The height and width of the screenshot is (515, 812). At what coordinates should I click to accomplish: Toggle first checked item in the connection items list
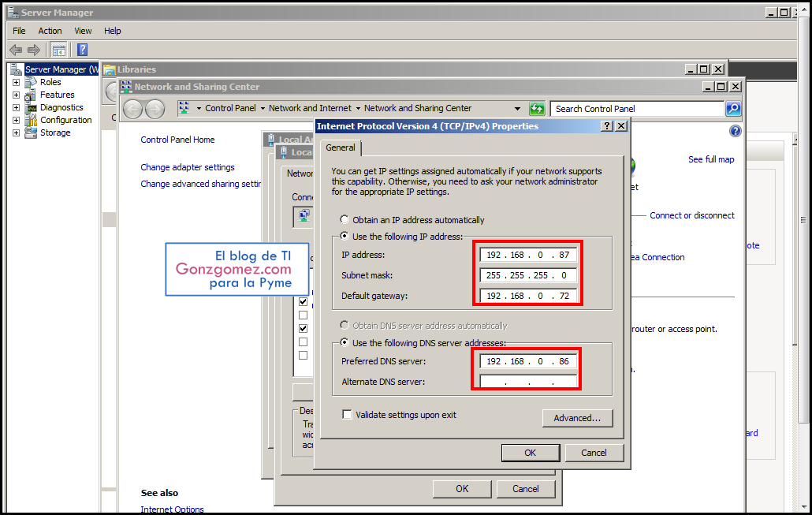click(x=304, y=301)
